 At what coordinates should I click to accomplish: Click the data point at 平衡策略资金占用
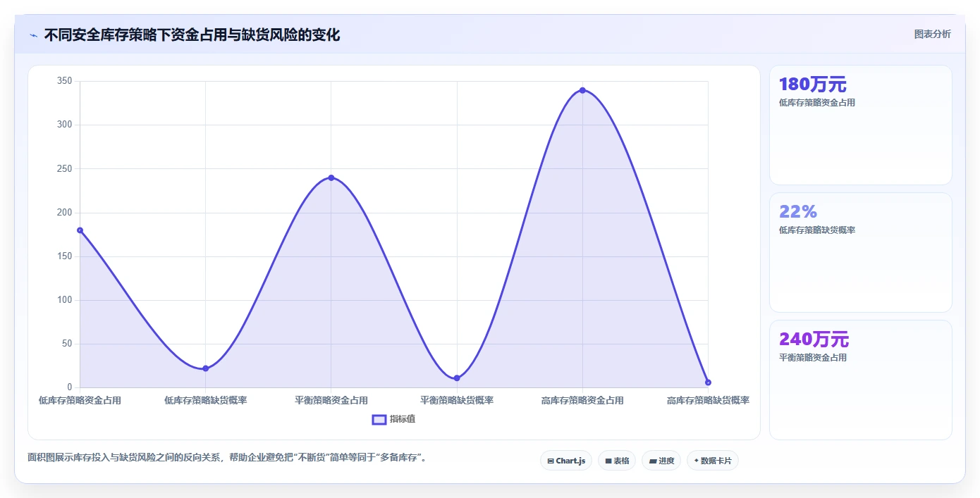tap(331, 178)
